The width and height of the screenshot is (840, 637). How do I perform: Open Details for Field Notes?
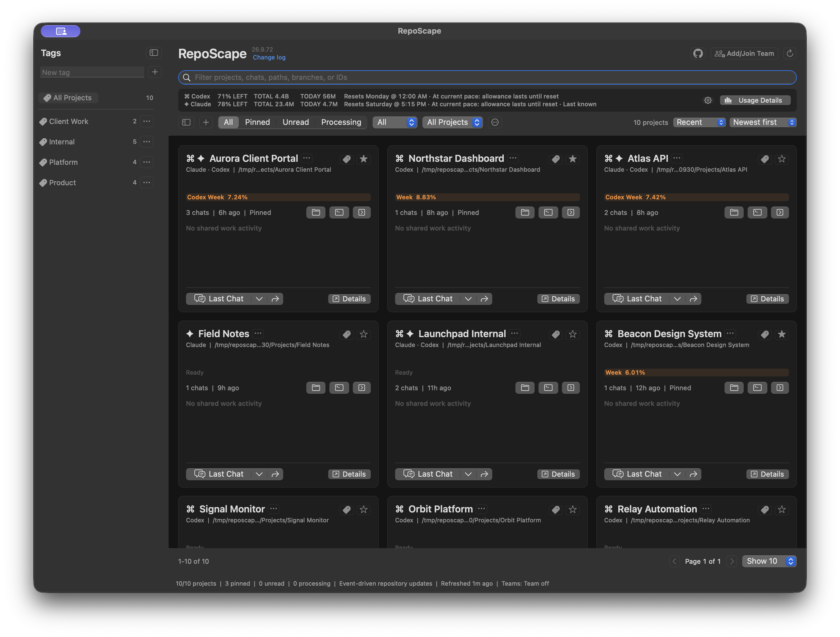(349, 474)
